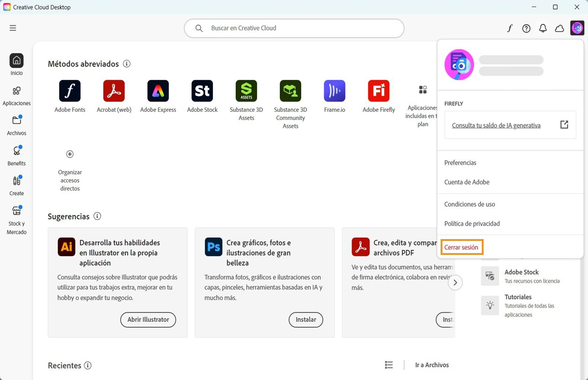Open Aplicaciones in sidebar
The width and height of the screenshot is (588, 380).
17,95
